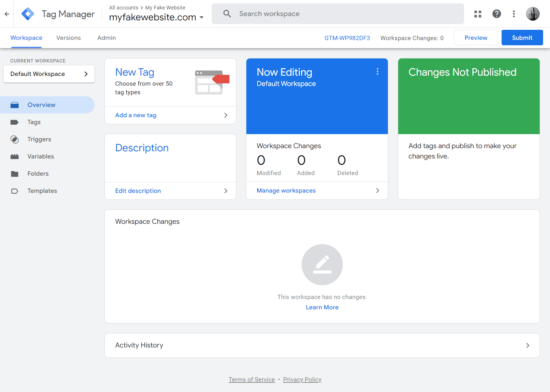
Task: Open the Google apps grid icon
Action: (478, 14)
